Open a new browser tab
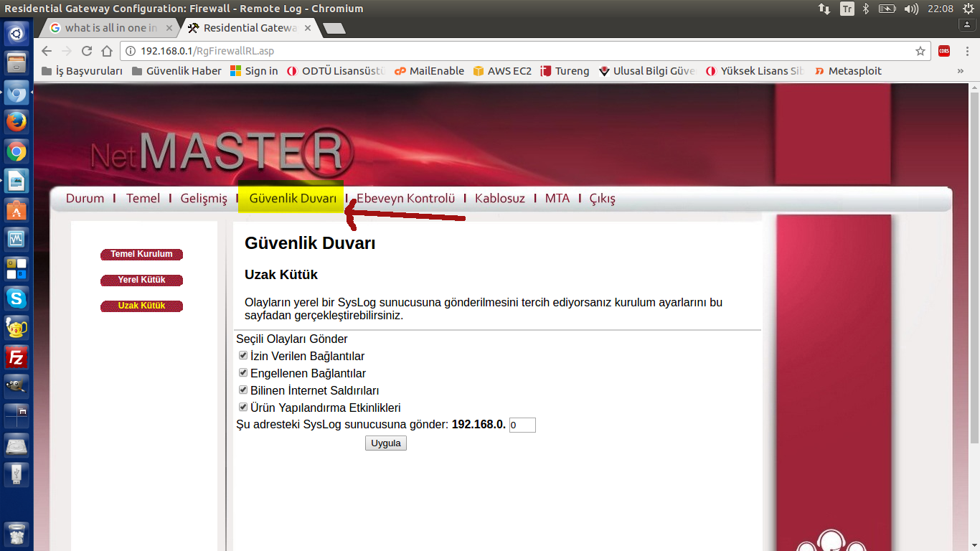980x551 pixels. [334, 29]
